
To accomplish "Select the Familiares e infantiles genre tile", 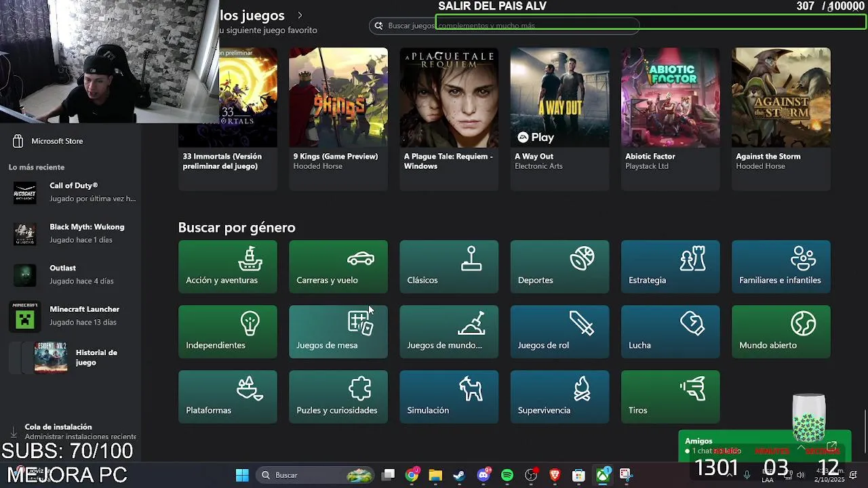I will [781, 266].
